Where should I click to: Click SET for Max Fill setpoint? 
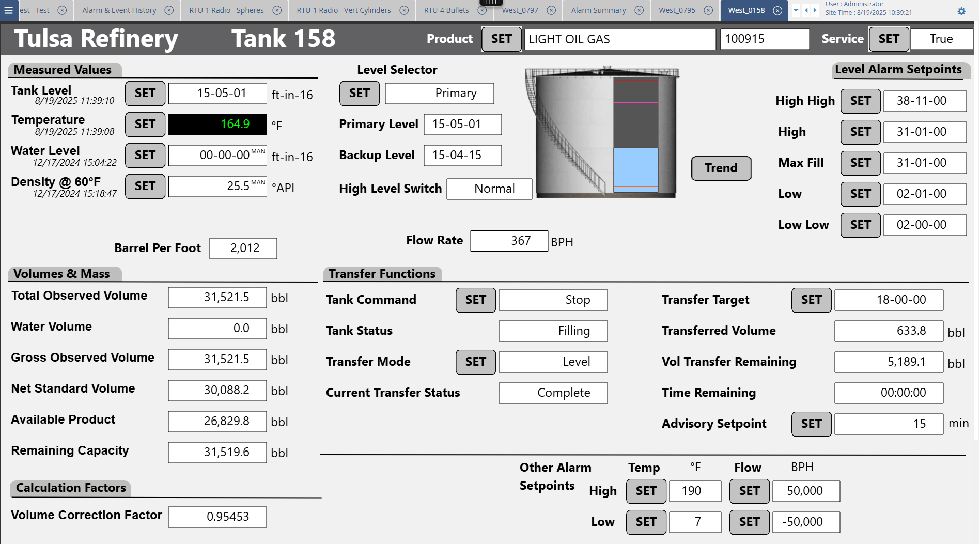pyautogui.click(x=861, y=163)
